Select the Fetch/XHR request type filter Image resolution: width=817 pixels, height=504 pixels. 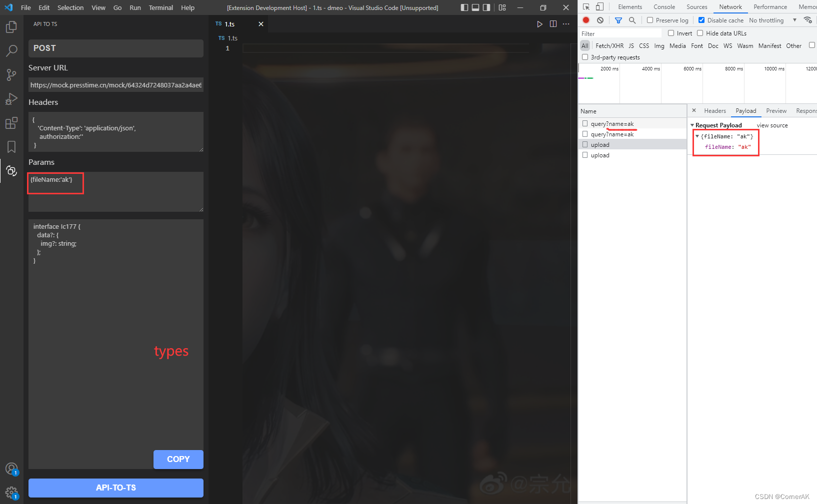(609, 45)
